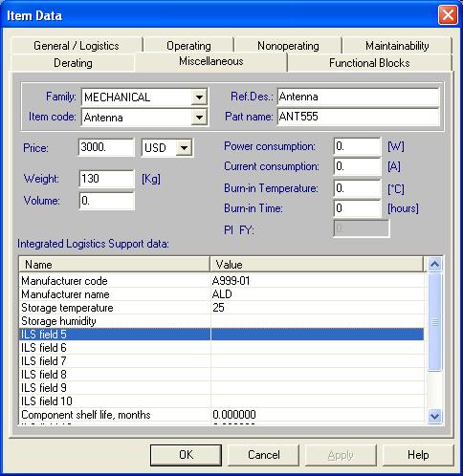Click the Volume input field
Image resolution: width=463 pixels, height=476 pixels.
click(106, 201)
